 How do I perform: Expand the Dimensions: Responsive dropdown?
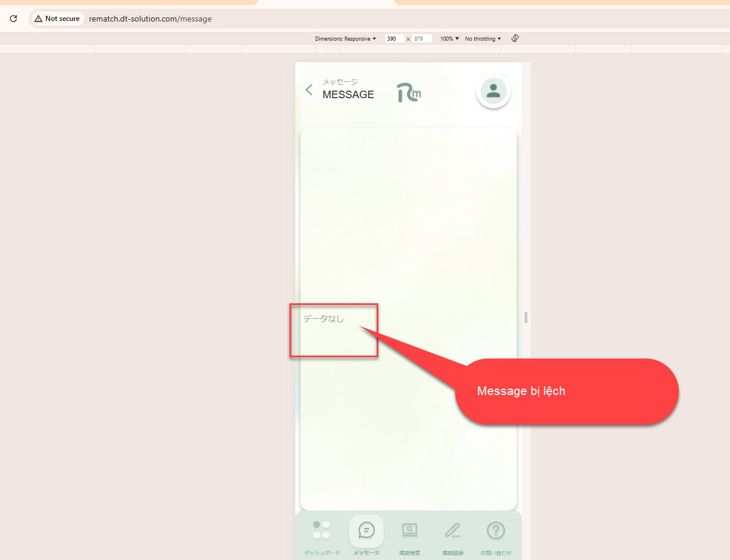click(345, 39)
